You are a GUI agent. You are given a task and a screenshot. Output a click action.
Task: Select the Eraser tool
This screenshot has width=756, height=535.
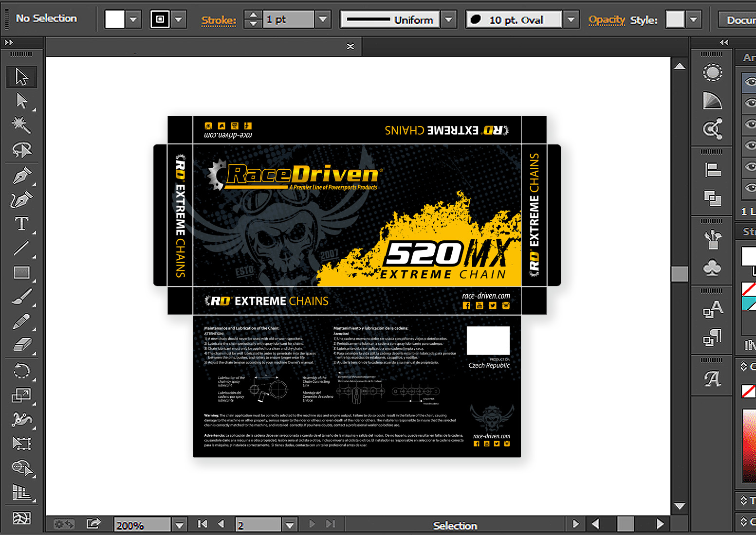click(21, 345)
